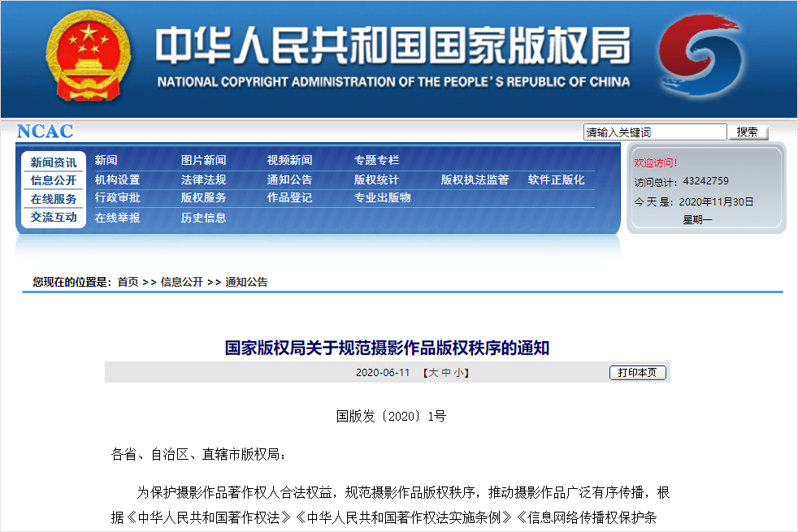Go to 通知公告 via breadcrumb
Viewport: 798px width, 532px height.
click(x=246, y=282)
